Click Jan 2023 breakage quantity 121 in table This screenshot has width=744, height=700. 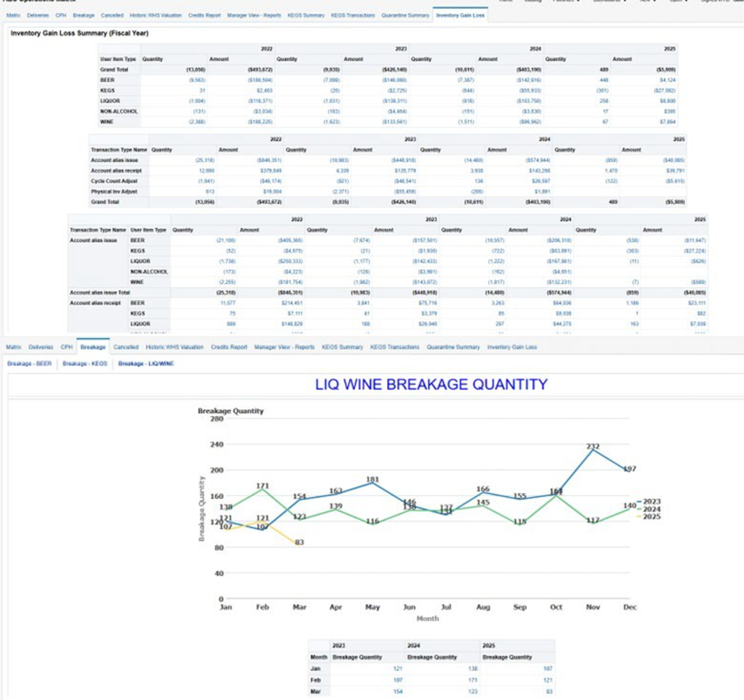[x=397, y=668]
